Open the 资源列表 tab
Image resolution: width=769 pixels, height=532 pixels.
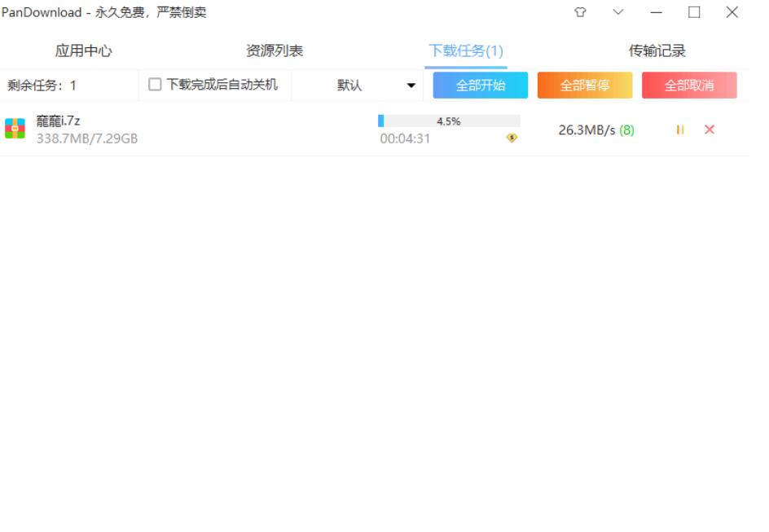(x=275, y=51)
